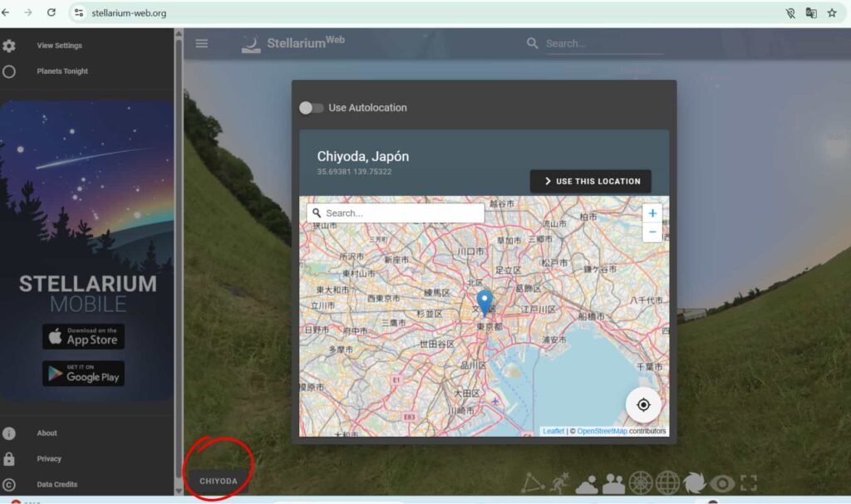This screenshot has width=851, height=504.
Task: Bookmark this page with star icon
Action: point(832,13)
